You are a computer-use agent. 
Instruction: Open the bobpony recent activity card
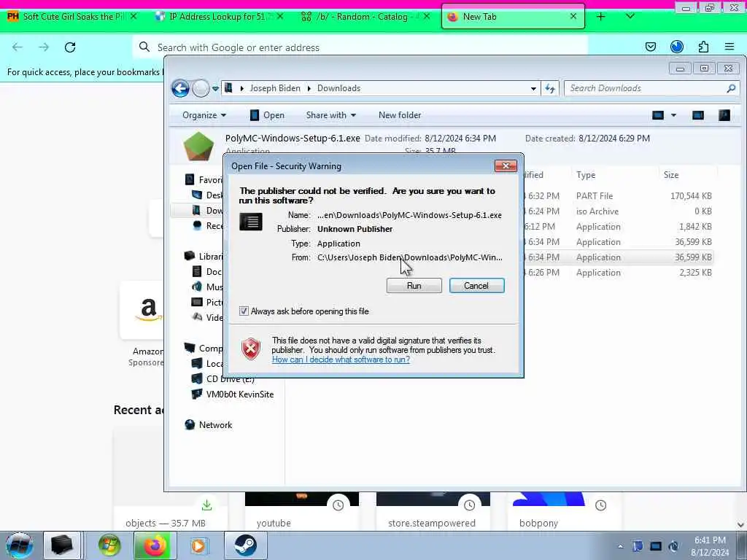click(x=564, y=510)
